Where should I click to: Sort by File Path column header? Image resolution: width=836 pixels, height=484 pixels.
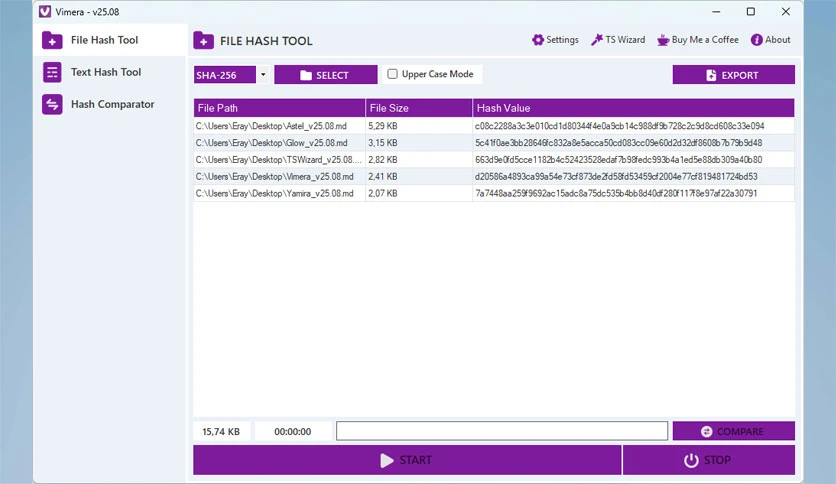pos(279,108)
